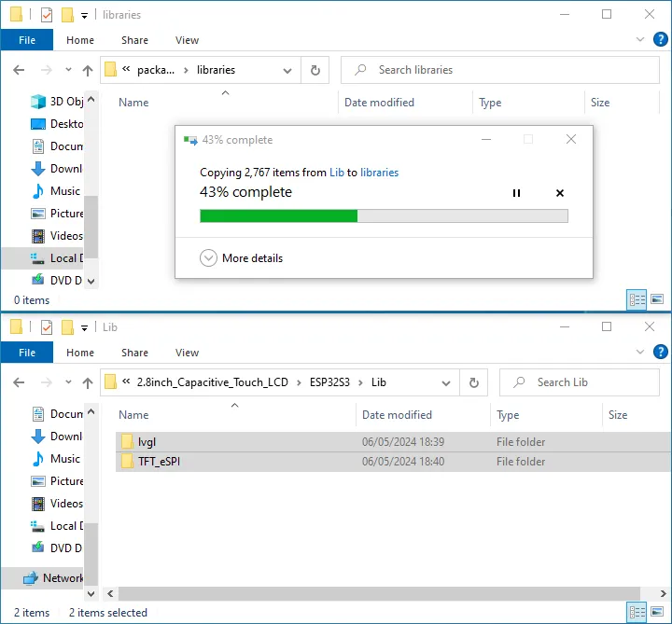672x624 pixels.
Task: Refresh the Lib folder view
Action: (473, 382)
